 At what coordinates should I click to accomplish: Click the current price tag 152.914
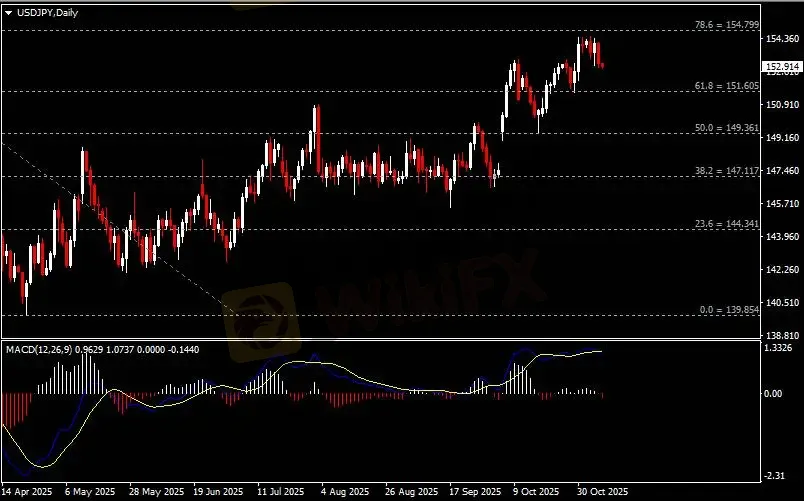click(x=781, y=66)
